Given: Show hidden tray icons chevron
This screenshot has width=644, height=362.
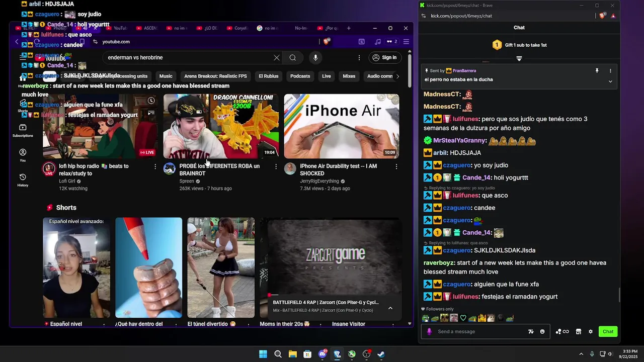Looking at the screenshot, I should tap(581, 354).
